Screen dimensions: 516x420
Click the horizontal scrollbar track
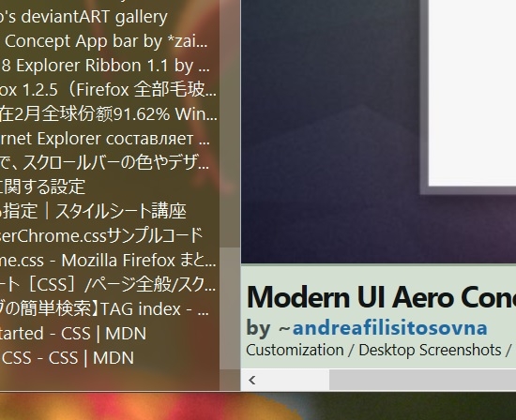click(x=422, y=380)
